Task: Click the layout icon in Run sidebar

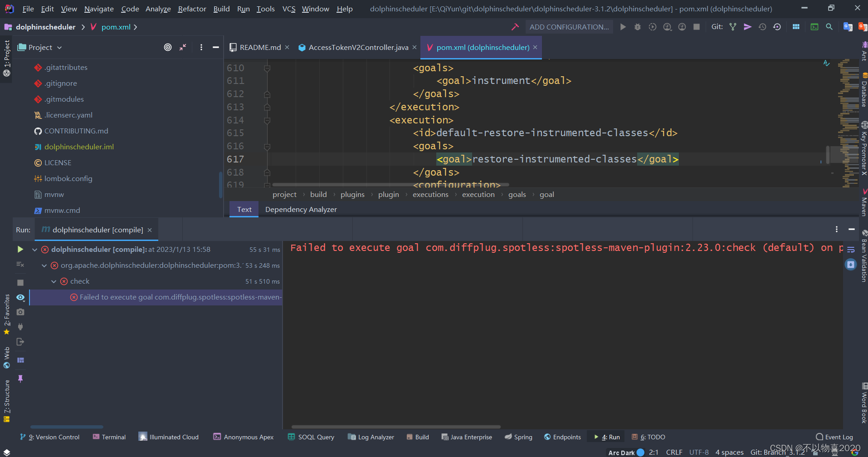Action: click(20, 360)
